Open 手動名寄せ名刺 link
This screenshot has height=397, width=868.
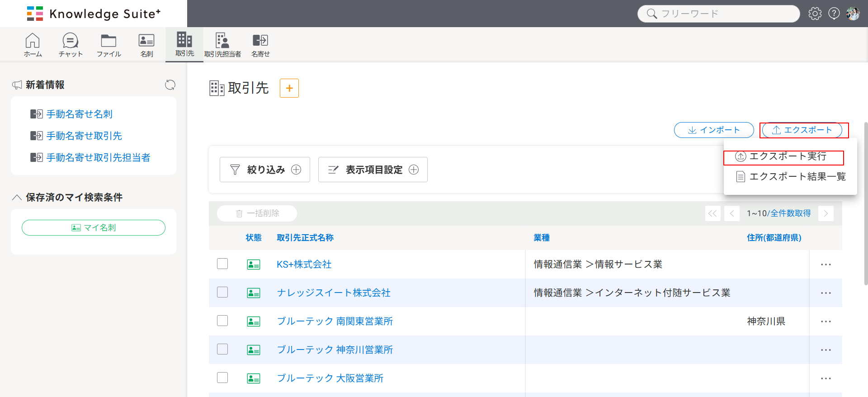pyautogui.click(x=79, y=114)
